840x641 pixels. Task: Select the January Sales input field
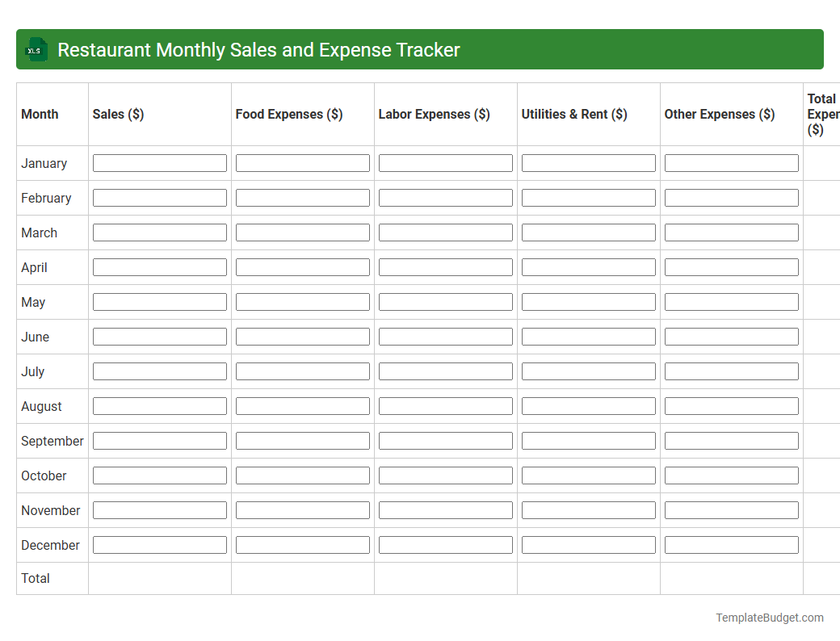pyautogui.click(x=159, y=162)
